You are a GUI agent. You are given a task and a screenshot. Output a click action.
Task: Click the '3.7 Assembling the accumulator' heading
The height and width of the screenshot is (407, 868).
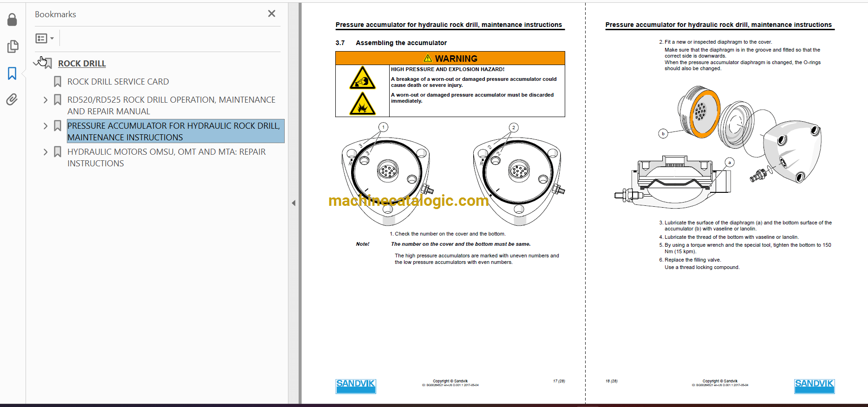(x=391, y=43)
